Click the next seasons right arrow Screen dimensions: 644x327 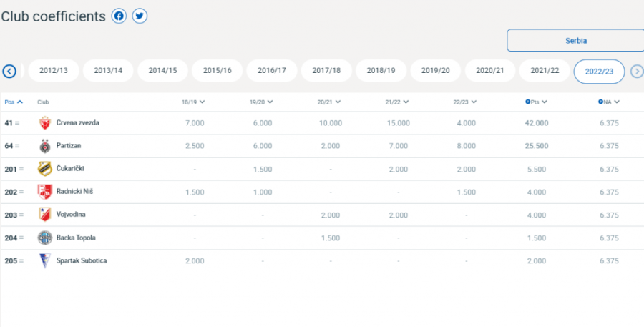click(636, 71)
